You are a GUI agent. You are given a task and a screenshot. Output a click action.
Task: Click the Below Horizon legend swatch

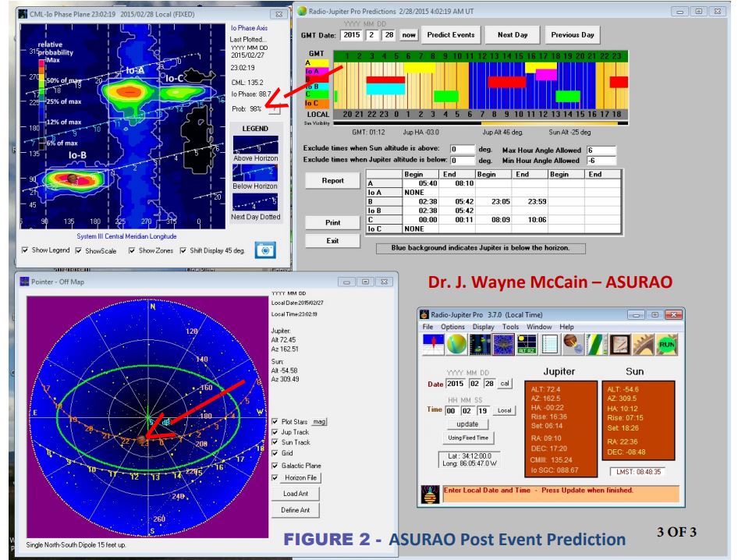pyautogui.click(x=256, y=172)
